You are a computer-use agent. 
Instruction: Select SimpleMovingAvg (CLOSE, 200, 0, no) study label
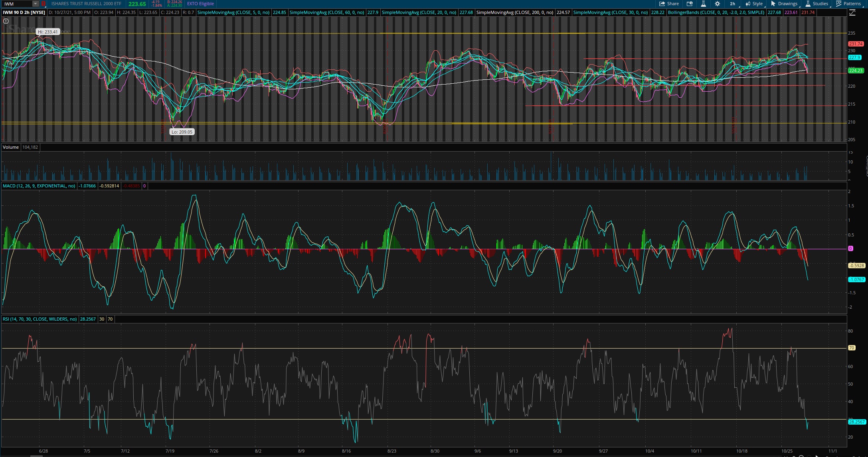coord(515,12)
